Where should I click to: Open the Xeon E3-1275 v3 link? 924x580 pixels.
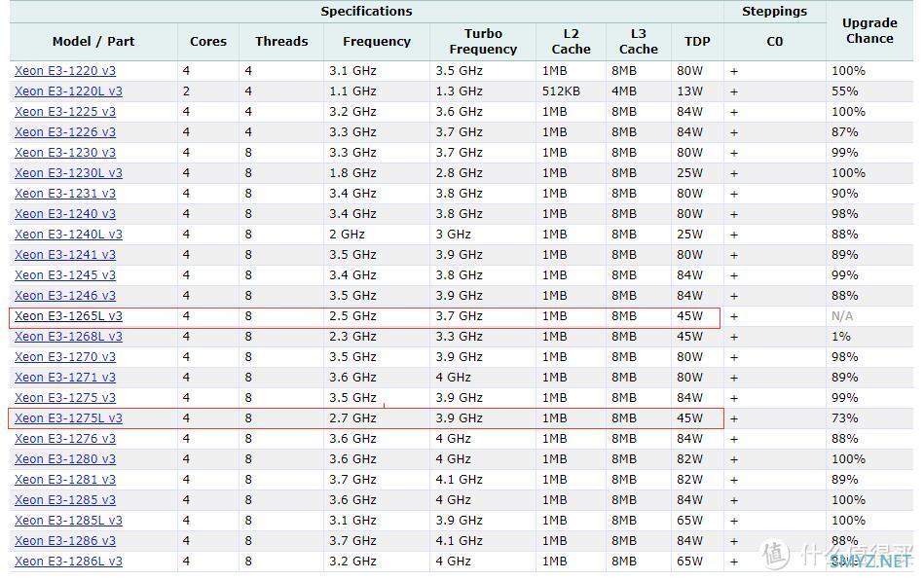pyautogui.click(x=65, y=397)
